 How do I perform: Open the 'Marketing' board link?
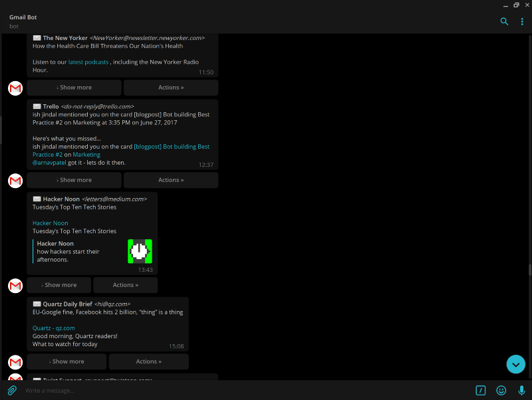click(x=86, y=155)
